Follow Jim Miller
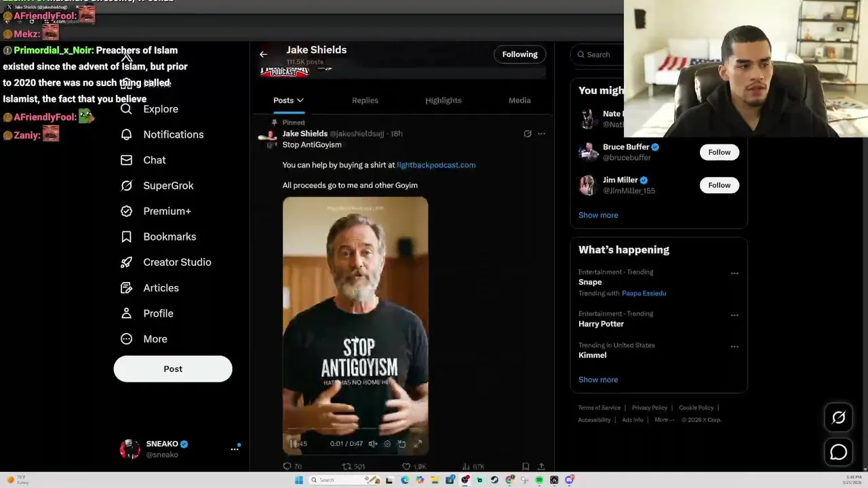Viewport: 868px width, 488px height. coord(719,185)
